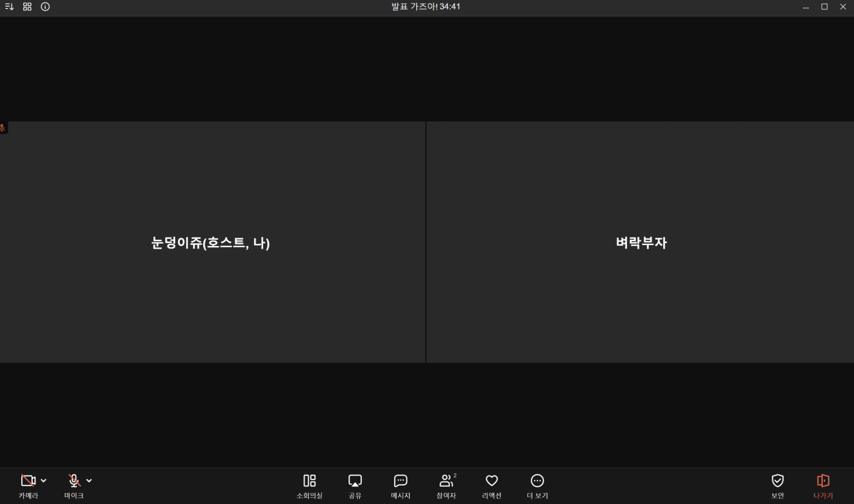
Task: Maximize the meeting window
Action: point(824,7)
